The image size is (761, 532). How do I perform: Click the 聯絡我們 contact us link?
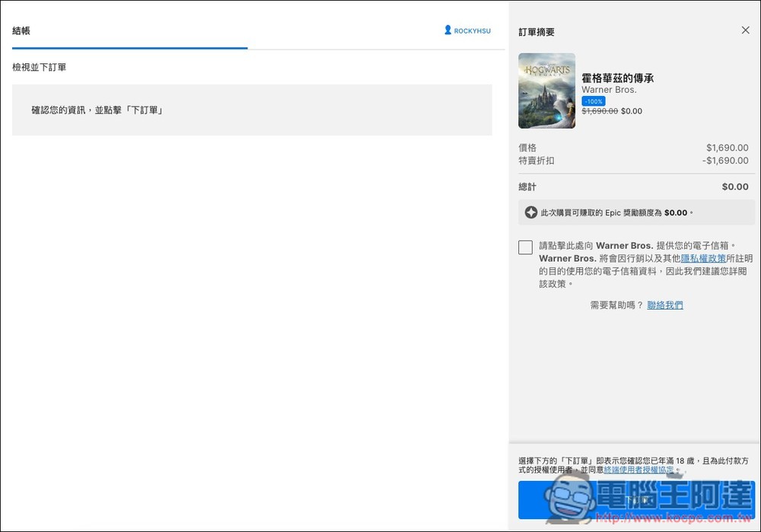[x=665, y=305]
